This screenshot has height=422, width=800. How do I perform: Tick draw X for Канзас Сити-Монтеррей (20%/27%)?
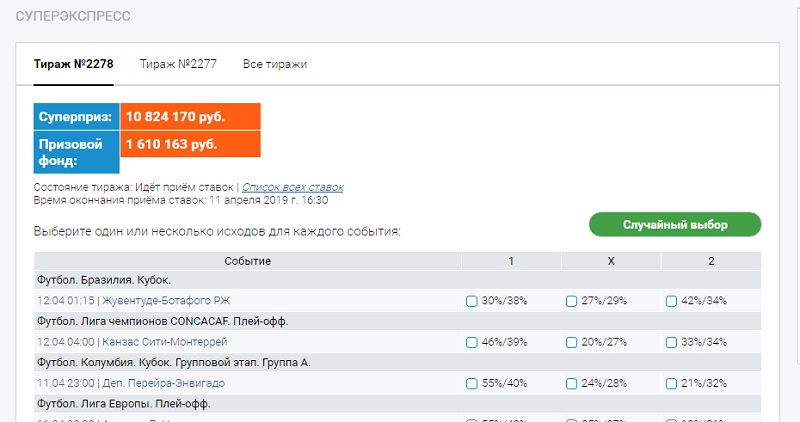(x=572, y=342)
